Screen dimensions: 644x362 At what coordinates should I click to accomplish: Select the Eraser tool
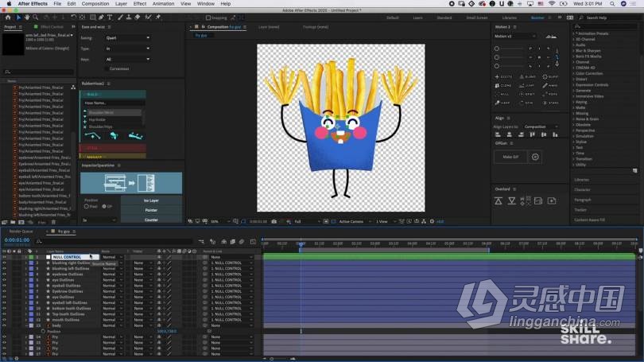click(x=138, y=18)
